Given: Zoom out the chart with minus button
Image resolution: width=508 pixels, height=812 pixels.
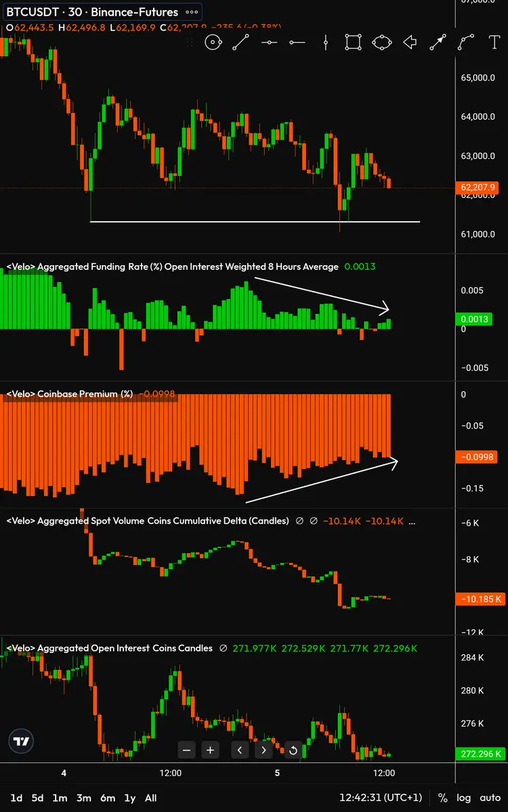Looking at the screenshot, I should click(x=188, y=750).
